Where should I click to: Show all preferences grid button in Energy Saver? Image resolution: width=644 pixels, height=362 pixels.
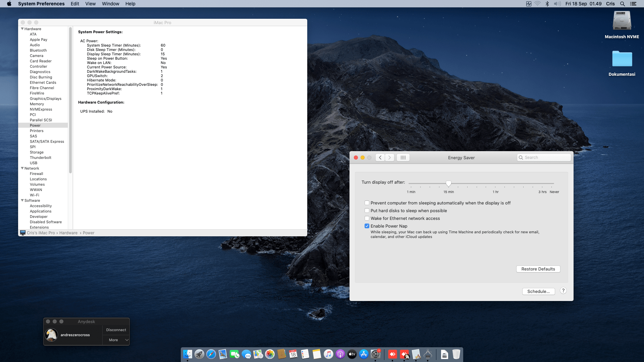click(403, 158)
